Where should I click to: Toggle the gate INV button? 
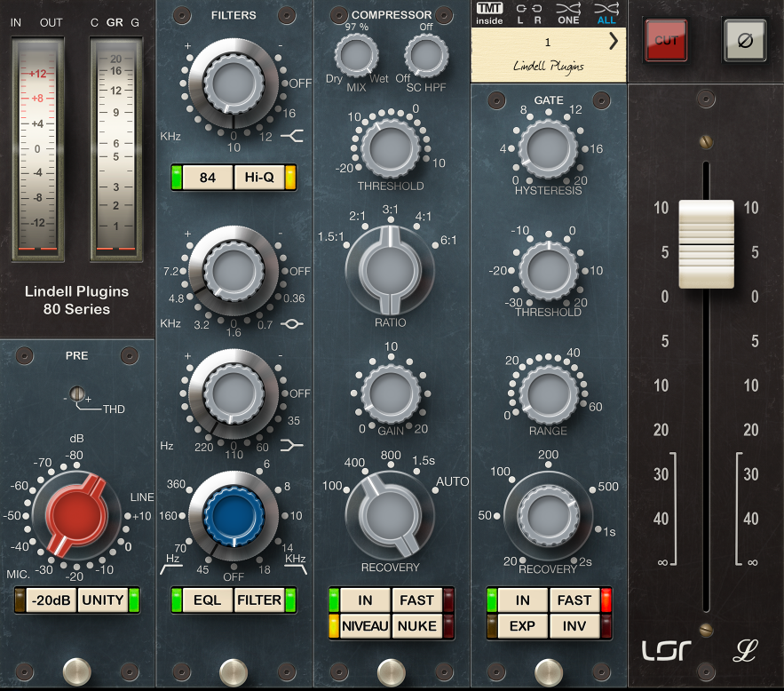coord(574,625)
